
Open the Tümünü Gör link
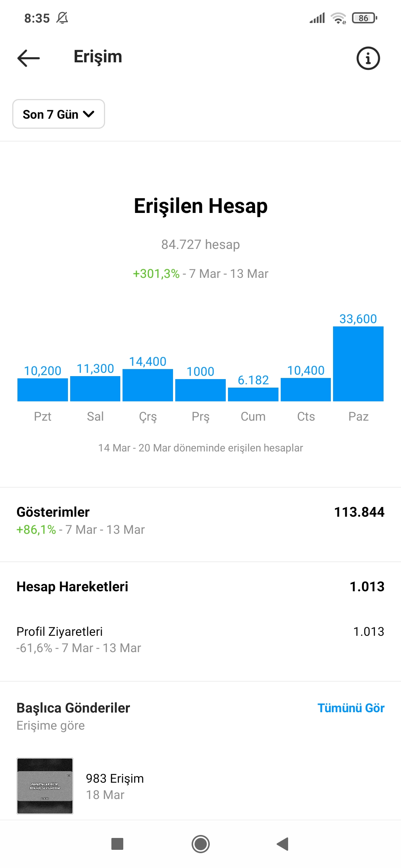click(x=351, y=708)
